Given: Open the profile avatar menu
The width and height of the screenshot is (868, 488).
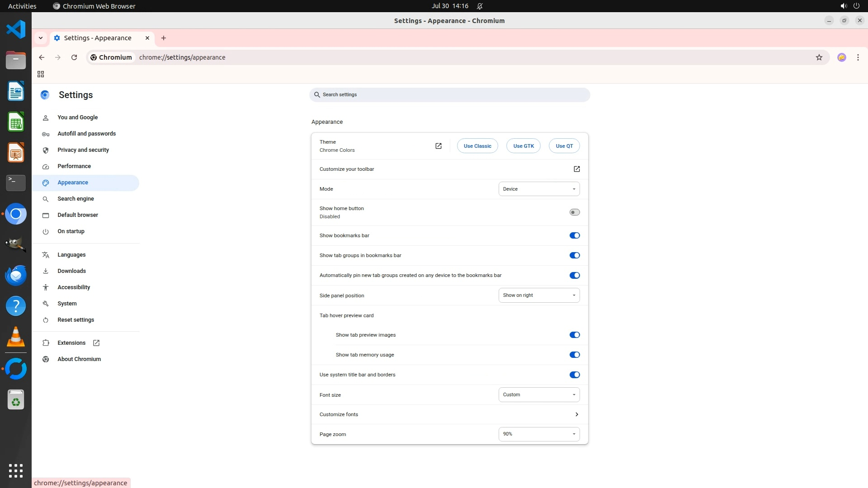Looking at the screenshot, I should (x=841, y=57).
